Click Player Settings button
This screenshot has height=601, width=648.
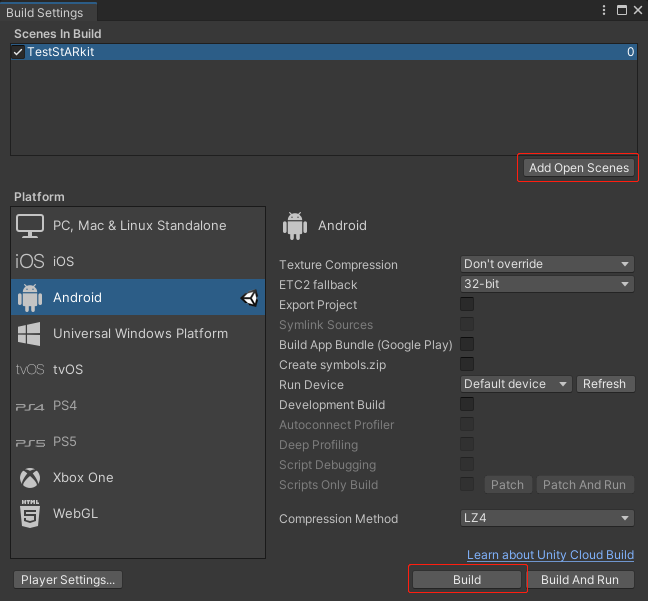[68, 580]
